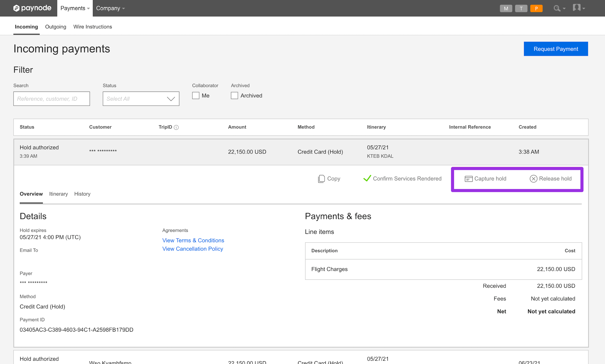This screenshot has height=364, width=605.
Task: Click the search Reference, customer, ID field
Action: (51, 99)
